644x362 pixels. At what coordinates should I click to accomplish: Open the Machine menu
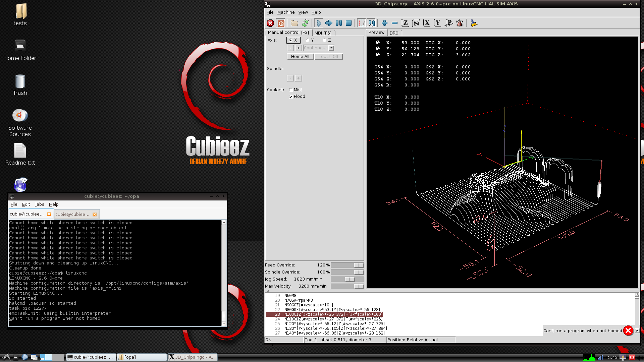[x=286, y=12]
